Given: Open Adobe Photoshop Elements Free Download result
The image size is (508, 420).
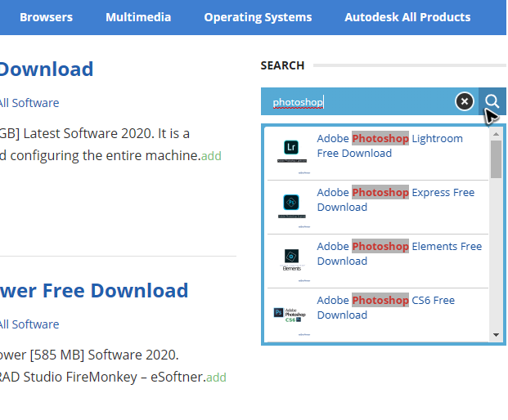Looking at the screenshot, I should click(x=399, y=253).
